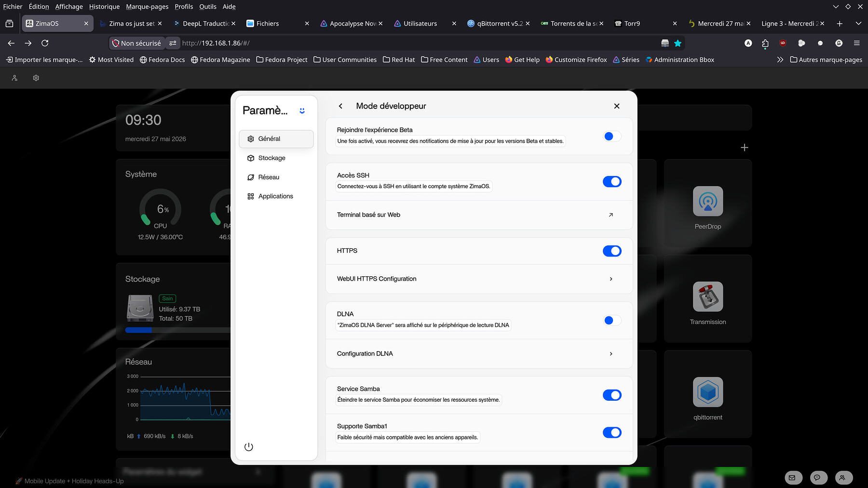Open the site permissions icon in address bar

tap(173, 43)
